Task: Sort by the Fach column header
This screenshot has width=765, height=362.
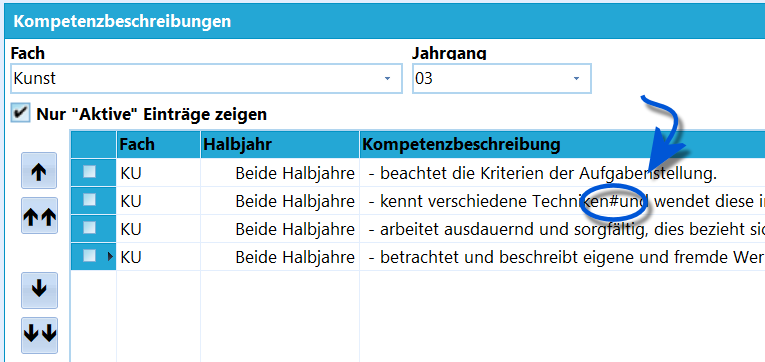Action: [159, 144]
